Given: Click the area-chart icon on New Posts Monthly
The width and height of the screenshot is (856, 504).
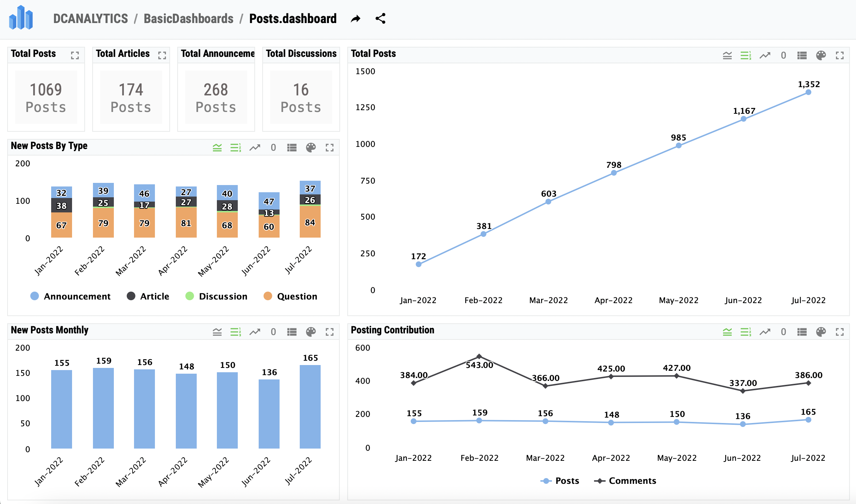Looking at the screenshot, I should coord(217,332).
